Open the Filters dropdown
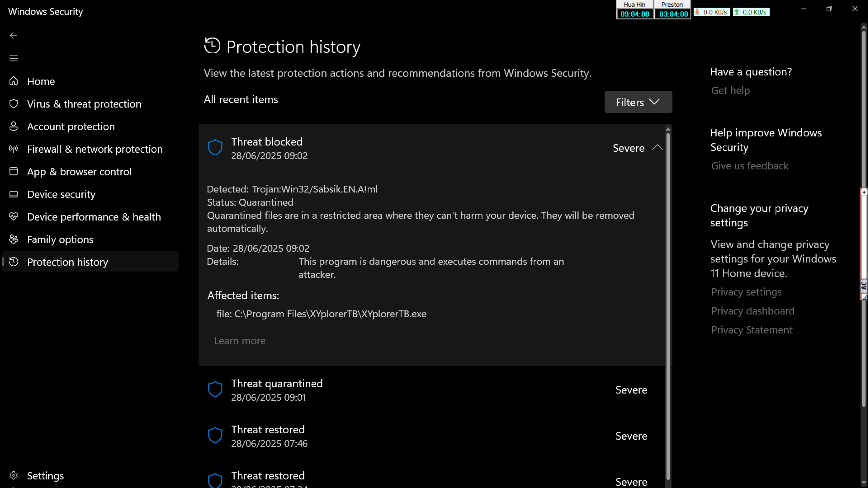The image size is (868, 488). (638, 102)
